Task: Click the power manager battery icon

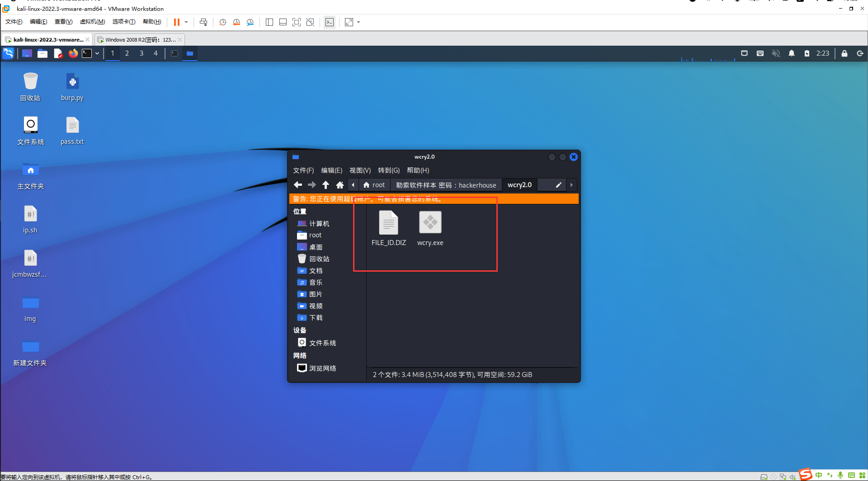Action: [x=807, y=53]
